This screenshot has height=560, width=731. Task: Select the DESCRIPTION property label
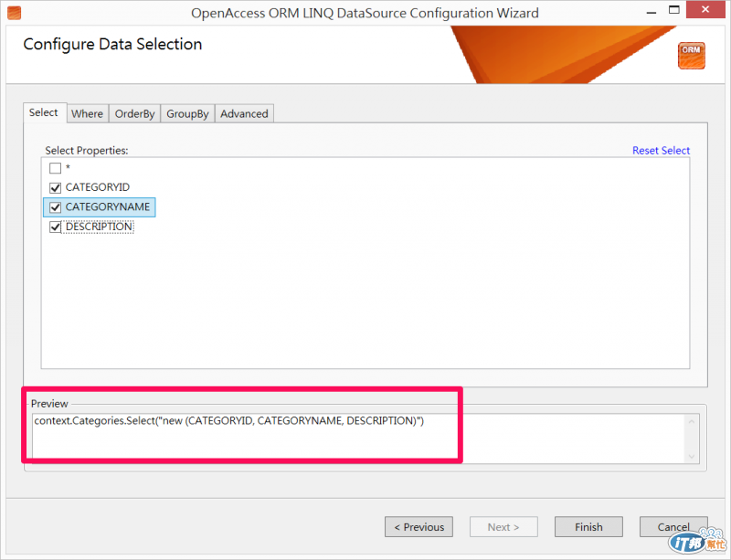[99, 227]
